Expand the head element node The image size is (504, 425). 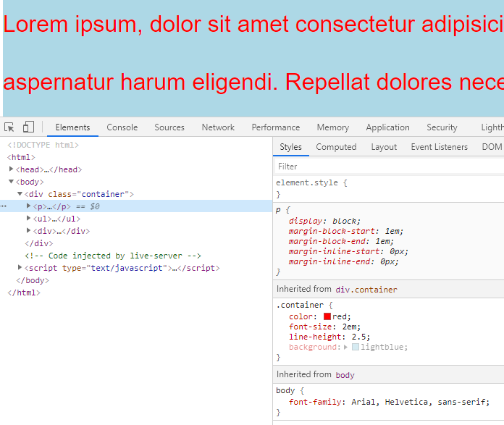12,169
